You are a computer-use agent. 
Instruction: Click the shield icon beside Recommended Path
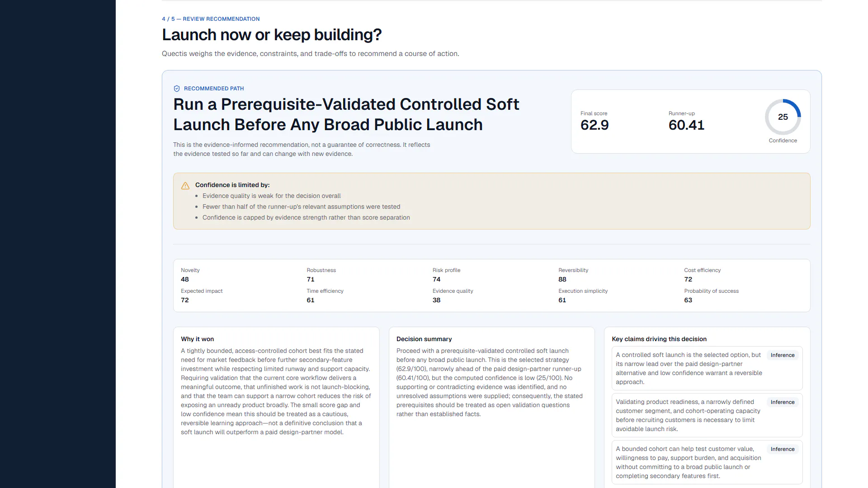[x=177, y=89]
